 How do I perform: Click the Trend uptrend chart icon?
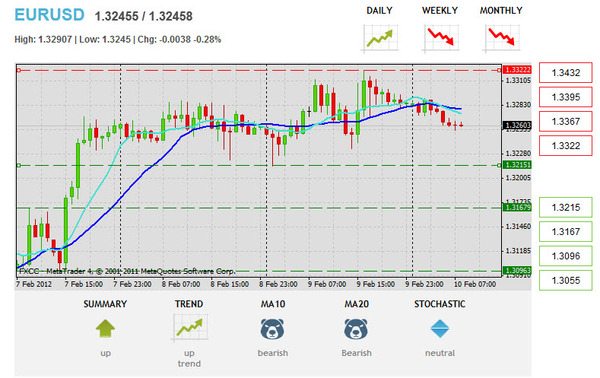click(189, 327)
